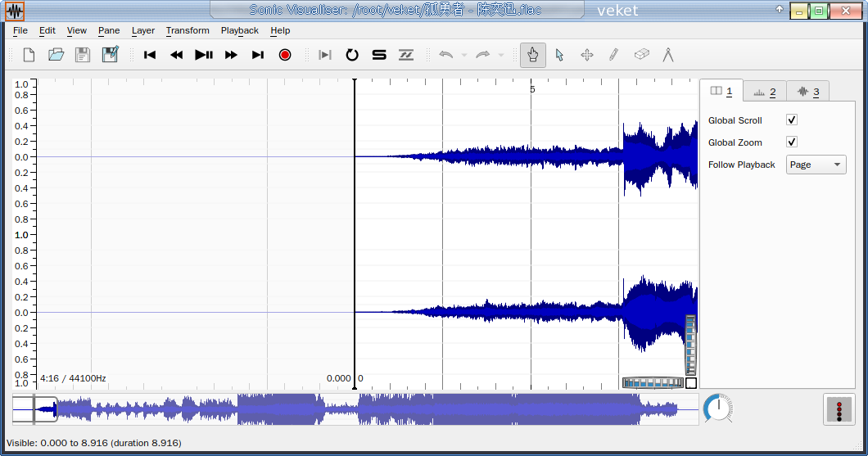Click the reset zoom square button
The image size is (868, 456).
coord(691,383)
